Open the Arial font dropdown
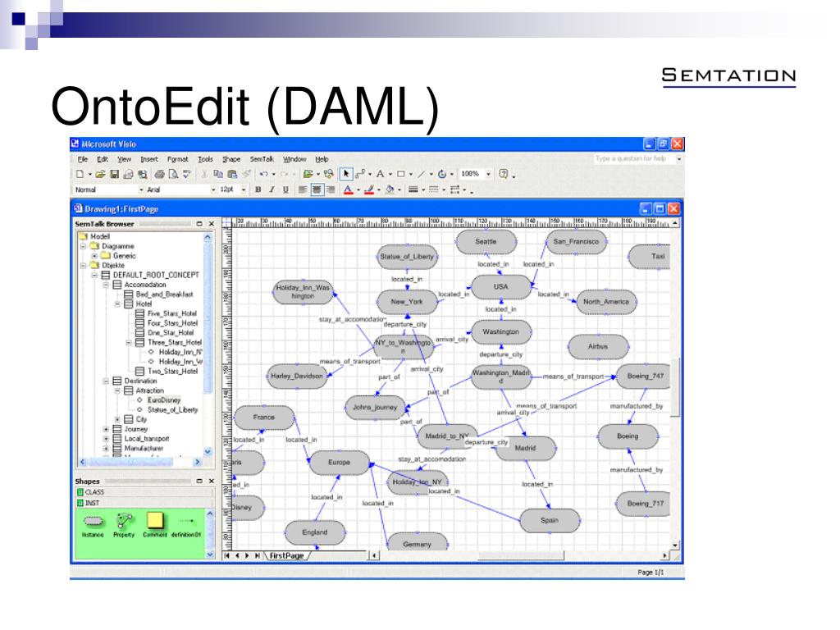840x630 pixels. (x=213, y=189)
